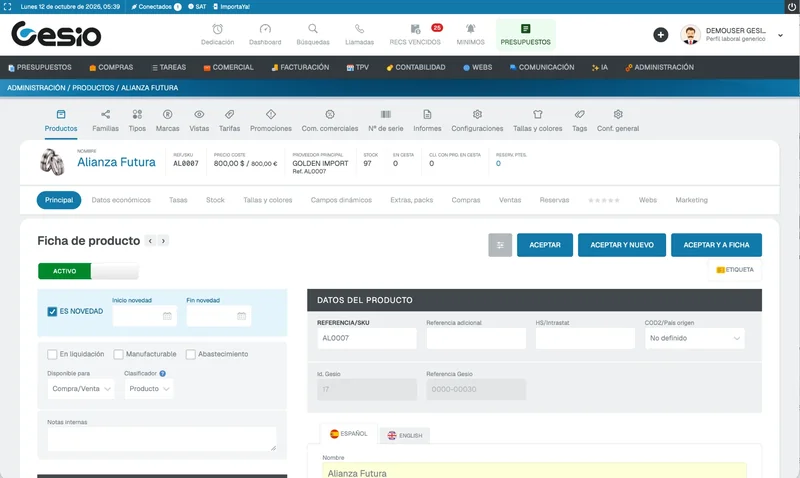Check the Abastecimiento checkbox
Image resolution: width=800 pixels, height=478 pixels.
pos(190,354)
